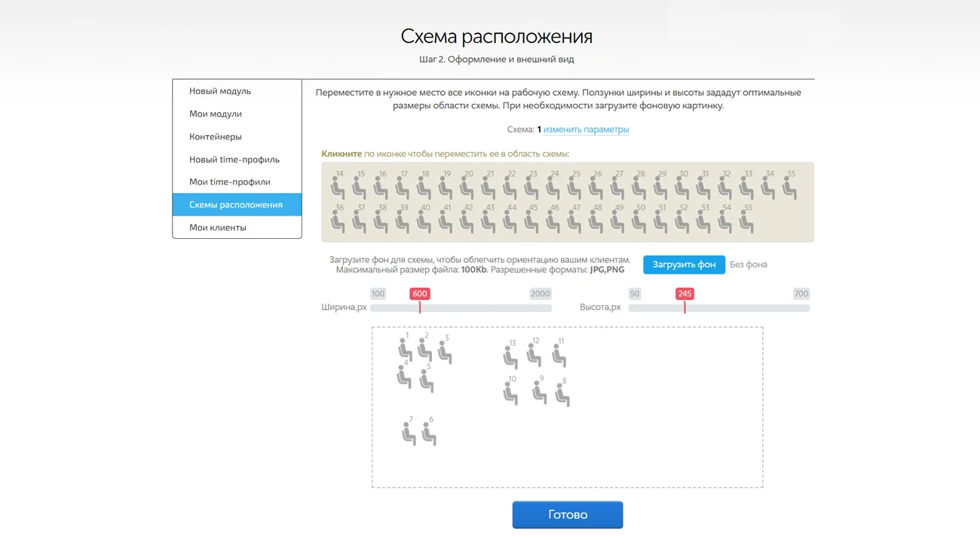Image resolution: width=980 pixels, height=551 pixels.
Task: Select seat icon 35 in the tray
Action: click(789, 188)
